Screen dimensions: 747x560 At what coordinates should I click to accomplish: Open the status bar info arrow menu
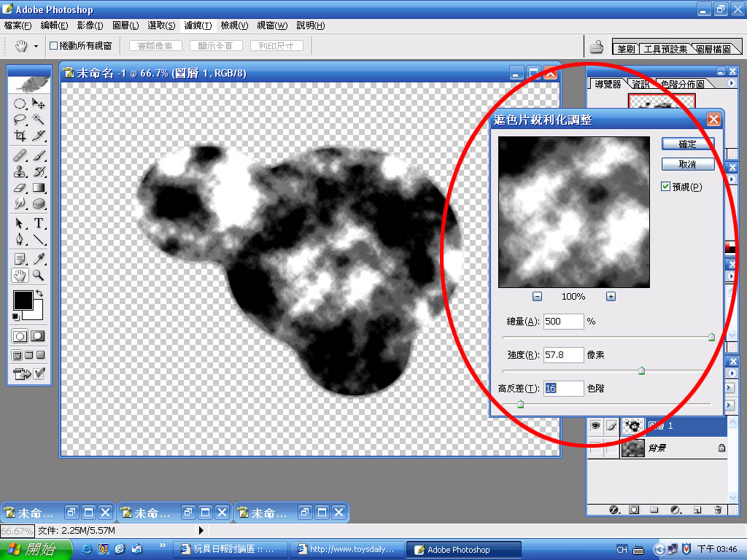[201, 531]
